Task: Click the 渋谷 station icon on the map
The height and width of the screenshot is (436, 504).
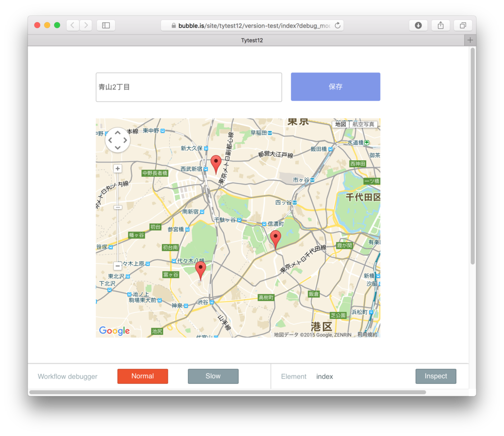Action: [212, 302]
